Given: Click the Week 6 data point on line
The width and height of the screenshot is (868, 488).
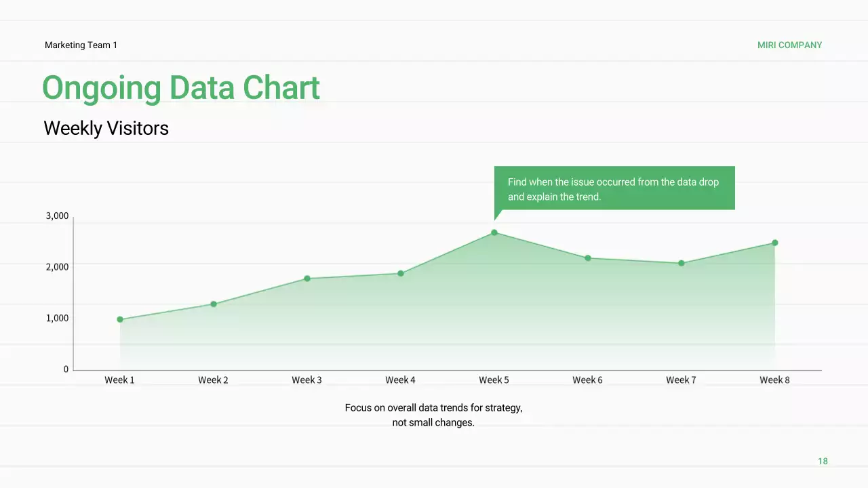Looking at the screenshot, I should click(x=588, y=258).
